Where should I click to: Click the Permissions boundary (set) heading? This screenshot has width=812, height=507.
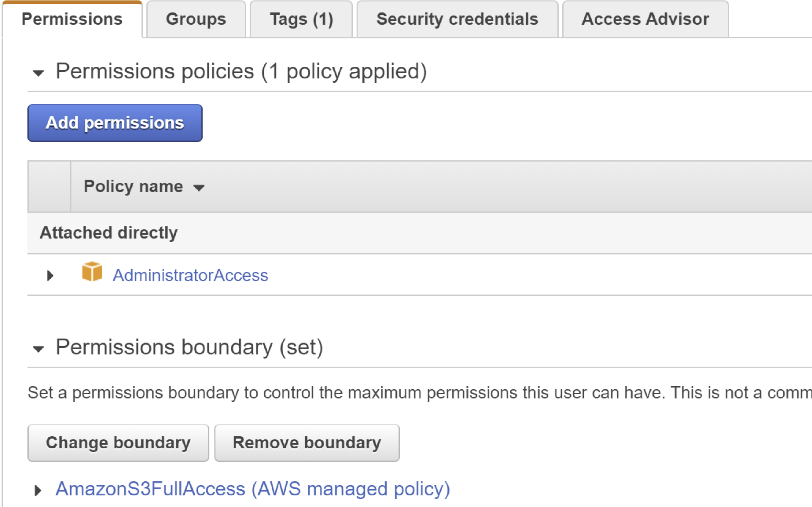pos(190,347)
